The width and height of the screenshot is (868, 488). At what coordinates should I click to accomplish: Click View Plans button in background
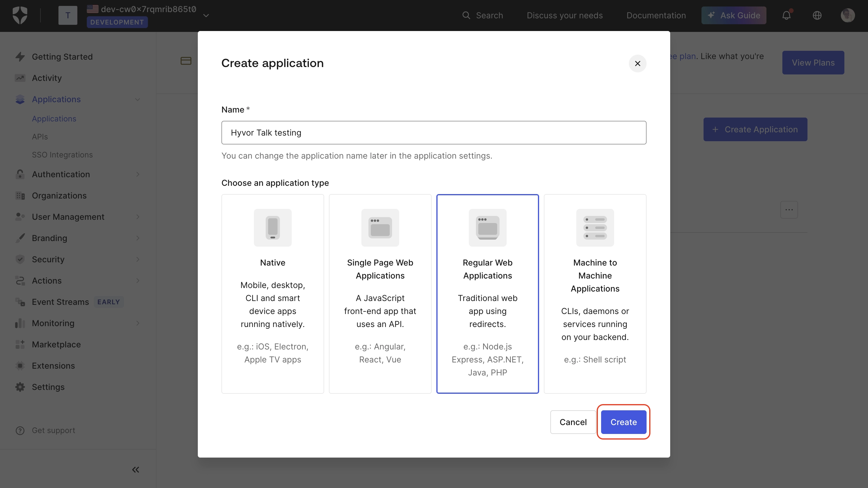click(813, 63)
